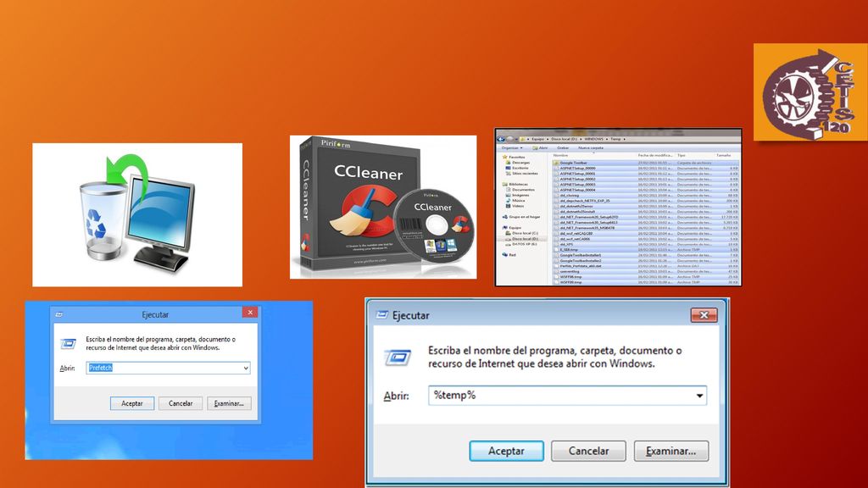868x488 pixels.
Task: Open the Vídeos library in the sidebar
Action: 515,206
